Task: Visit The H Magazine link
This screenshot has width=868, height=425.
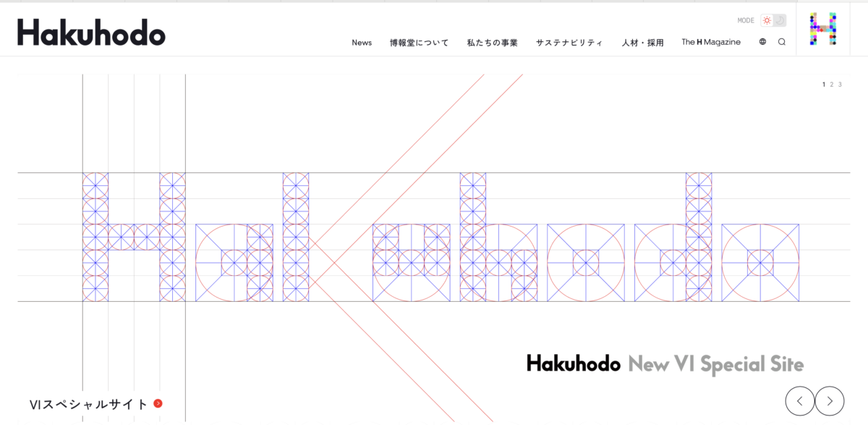Action: (x=711, y=42)
